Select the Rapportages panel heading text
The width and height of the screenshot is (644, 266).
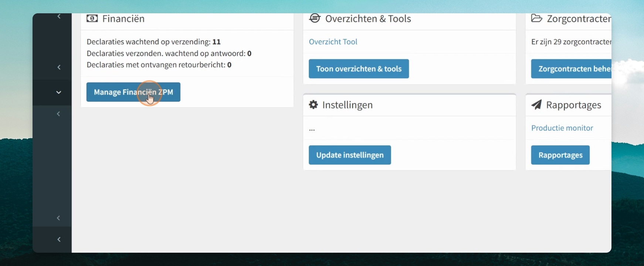click(574, 105)
